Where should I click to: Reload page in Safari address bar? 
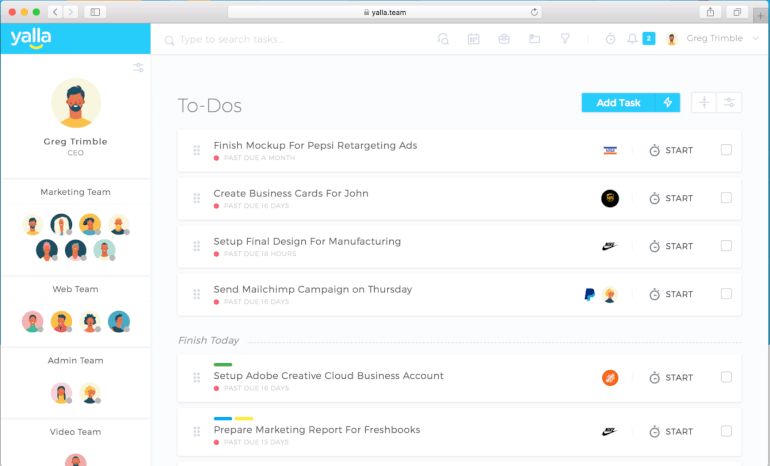tap(534, 12)
